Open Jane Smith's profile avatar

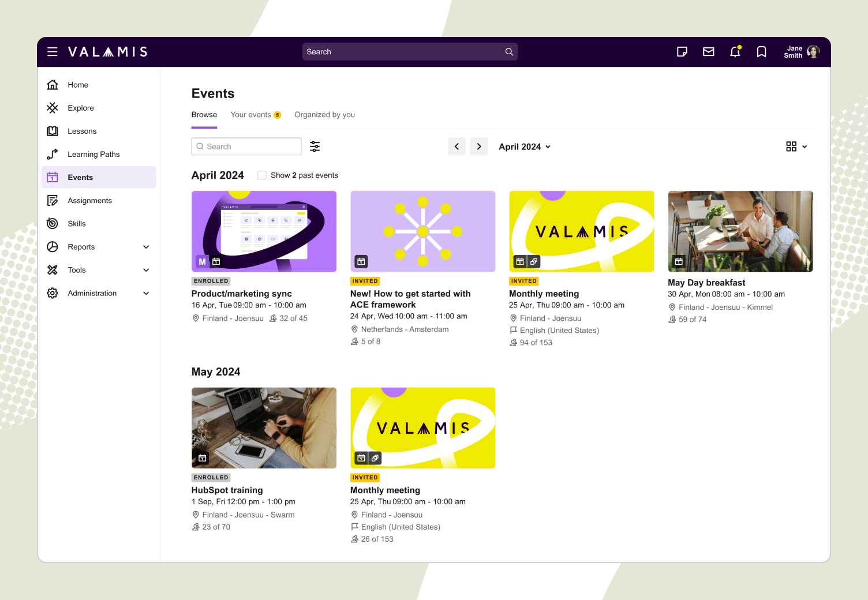point(814,52)
